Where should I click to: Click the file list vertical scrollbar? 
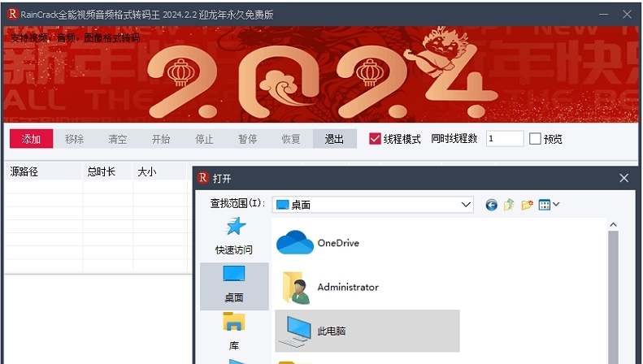613,297
